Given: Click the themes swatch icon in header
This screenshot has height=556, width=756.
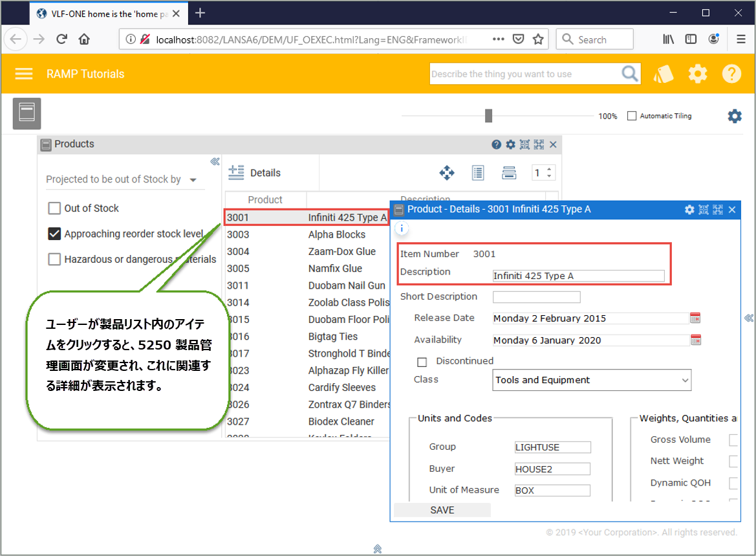Looking at the screenshot, I should point(664,74).
